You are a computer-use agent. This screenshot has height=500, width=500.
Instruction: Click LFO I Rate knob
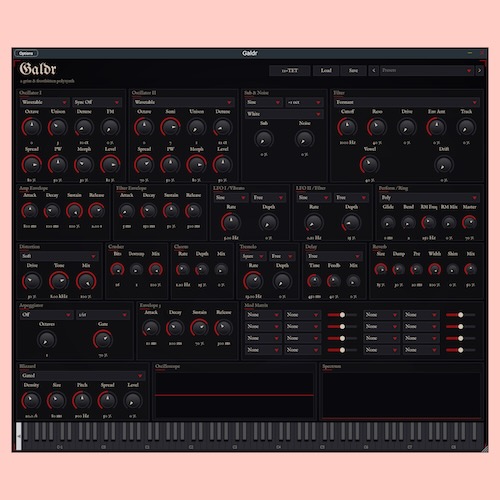(x=231, y=223)
